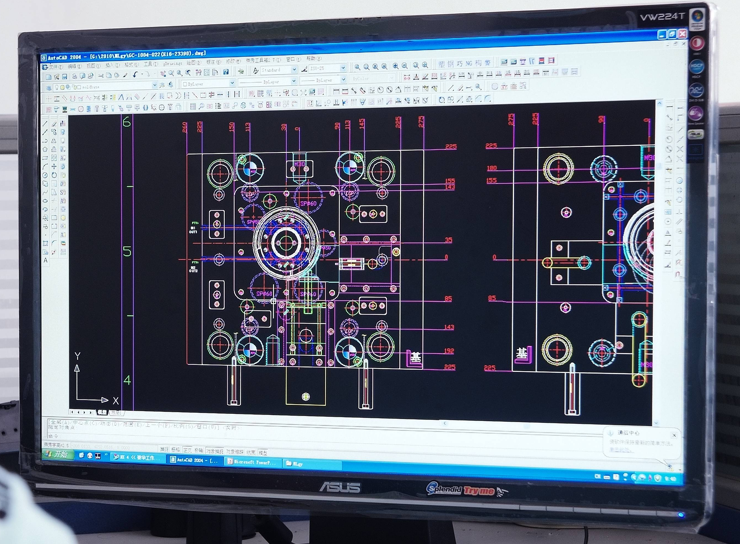
Task: Click the Copy to clipboard icon
Action: pos(109,76)
